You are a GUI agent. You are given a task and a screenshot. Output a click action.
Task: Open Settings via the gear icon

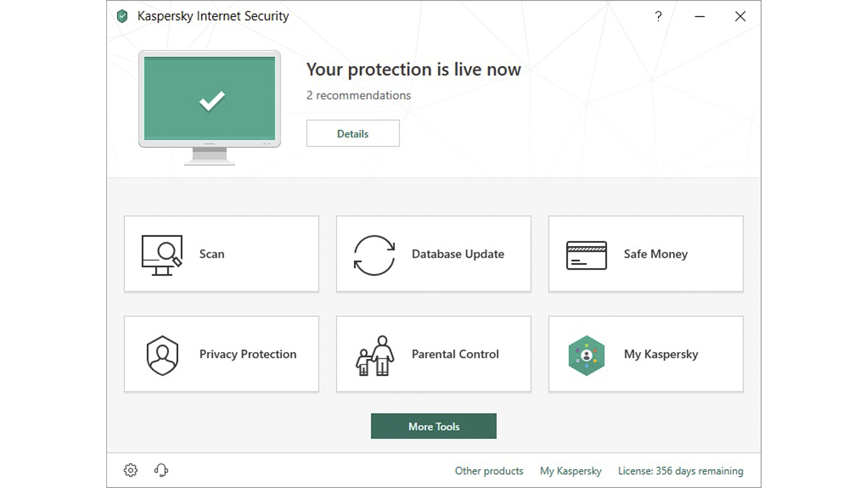(x=131, y=470)
